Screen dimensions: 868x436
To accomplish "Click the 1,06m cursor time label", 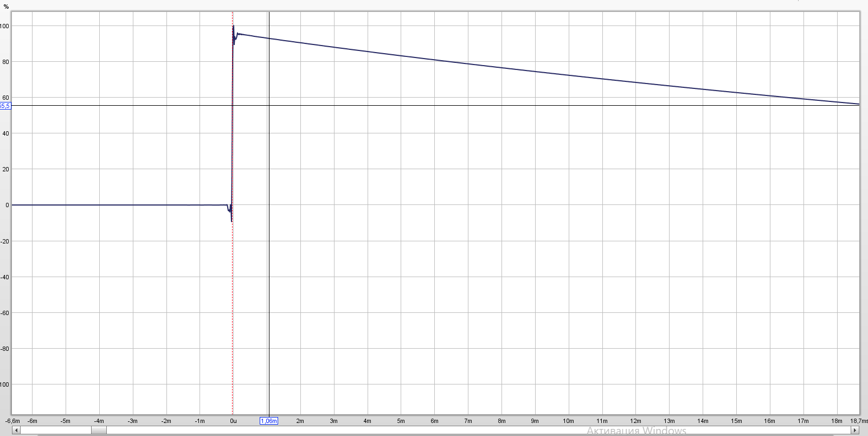I will tap(269, 421).
